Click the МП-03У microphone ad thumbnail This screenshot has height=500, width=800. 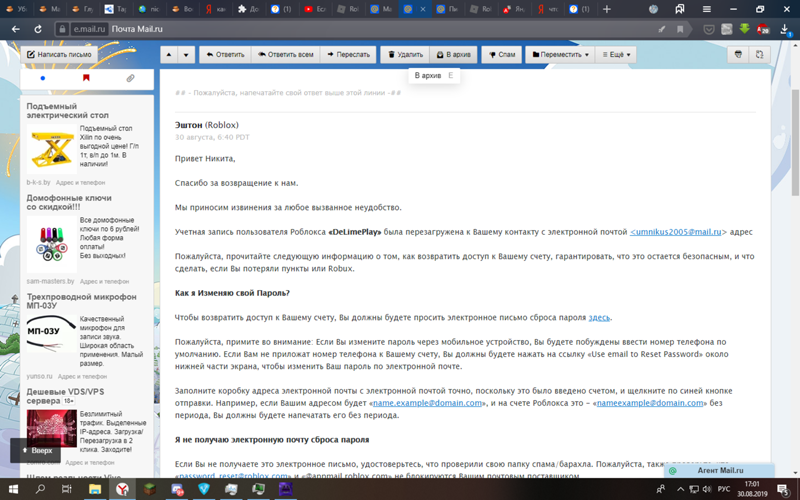52,334
